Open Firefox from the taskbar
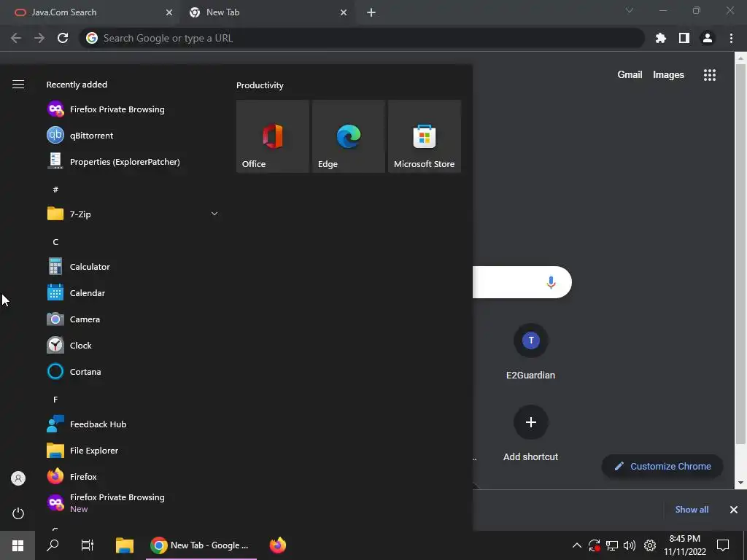 click(278, 545)
